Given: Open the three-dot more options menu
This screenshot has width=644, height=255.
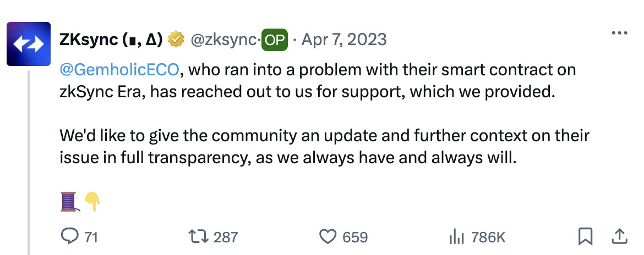Looking at the screenshot, I should [x=619, y=33].
